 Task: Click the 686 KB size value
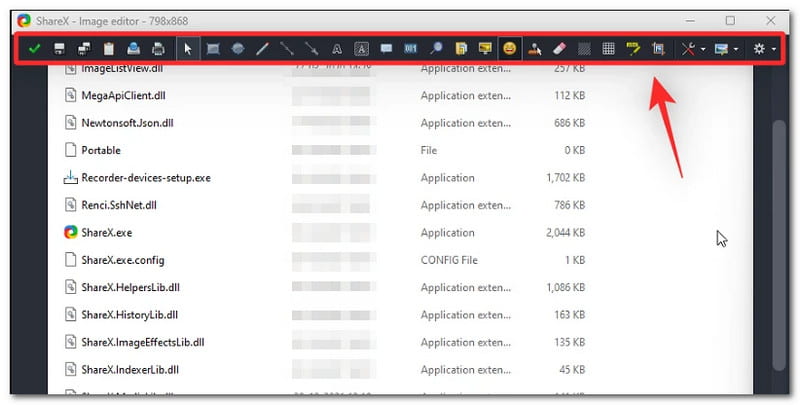pyautogui.click(x=569, y=123)
